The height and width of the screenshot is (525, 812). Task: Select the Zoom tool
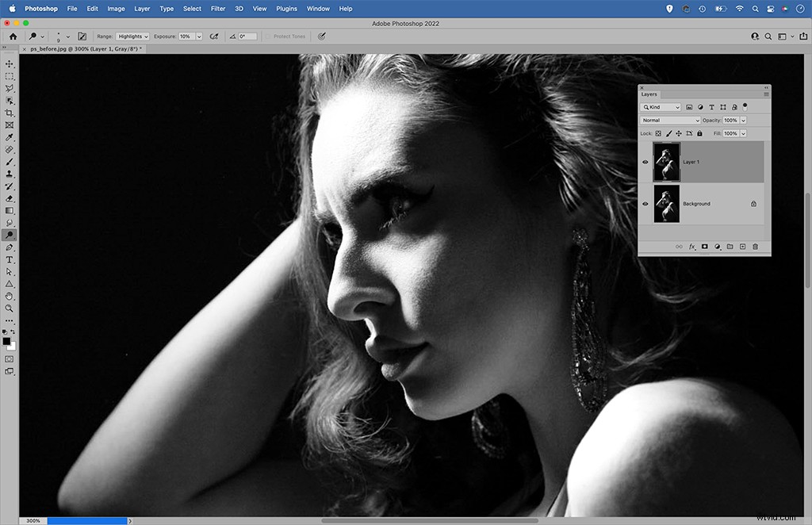[10, 308]
